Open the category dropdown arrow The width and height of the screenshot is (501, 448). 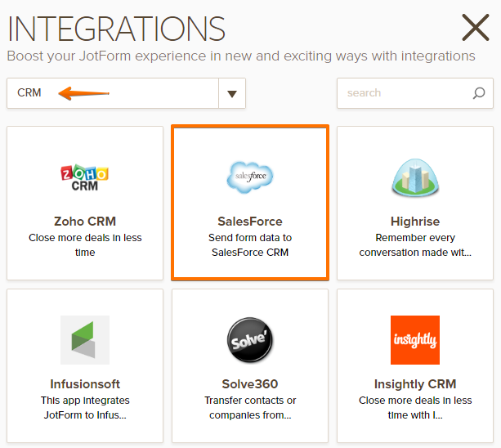232,93
